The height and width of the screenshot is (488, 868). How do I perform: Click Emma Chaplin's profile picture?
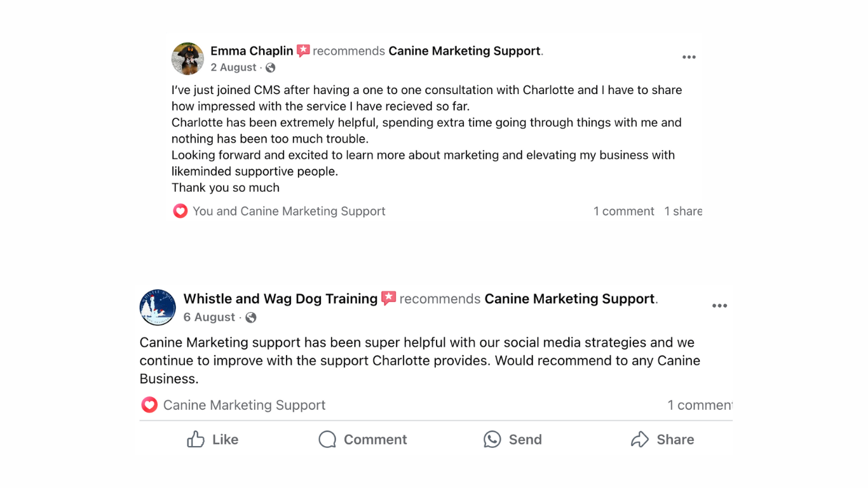click(187, 58)
